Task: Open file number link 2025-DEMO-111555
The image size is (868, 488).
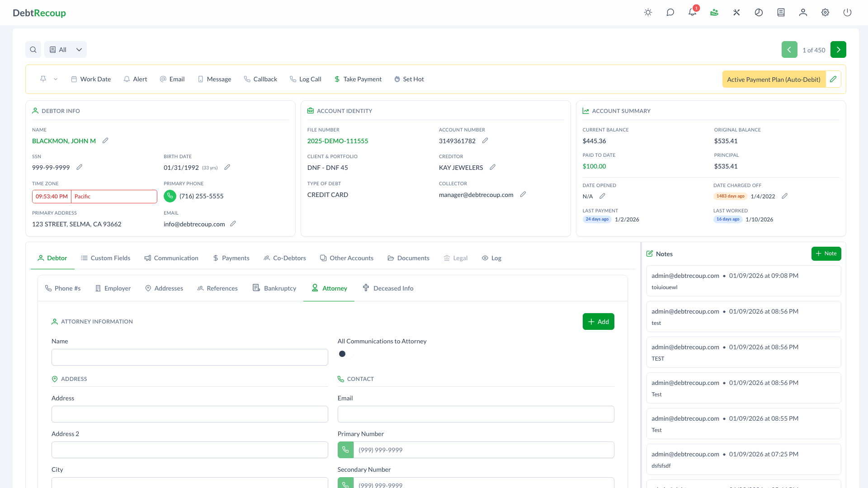Action: click(x=337, y=141)
